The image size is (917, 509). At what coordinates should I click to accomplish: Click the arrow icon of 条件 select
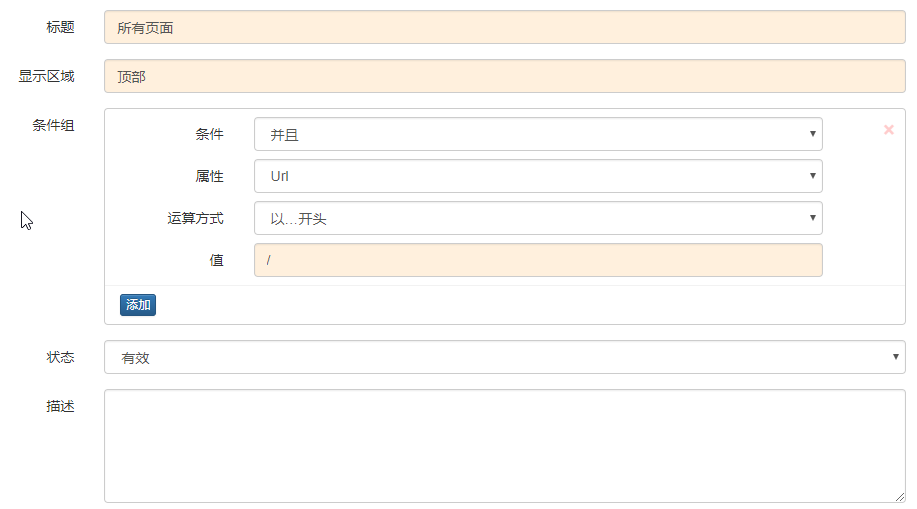pos(812,134)
